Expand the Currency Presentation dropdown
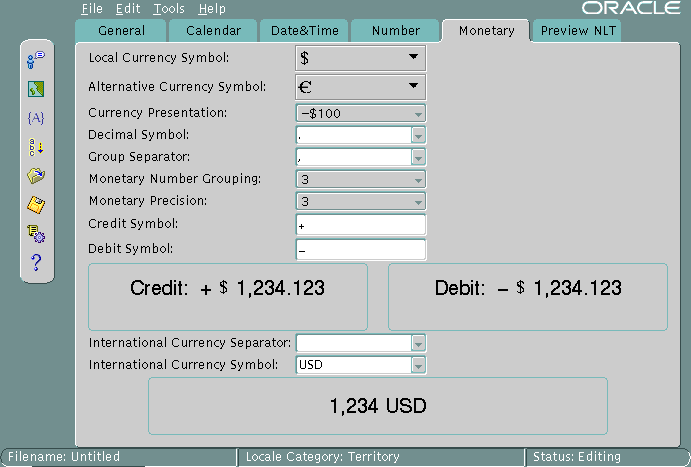 419,113
